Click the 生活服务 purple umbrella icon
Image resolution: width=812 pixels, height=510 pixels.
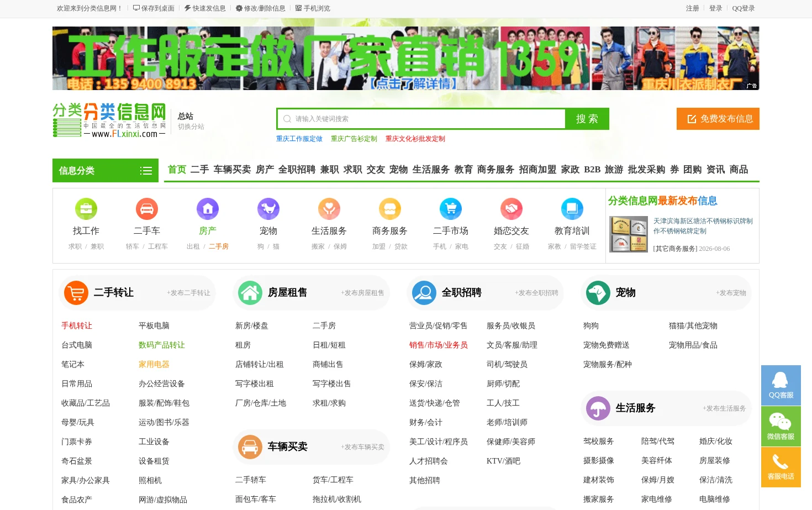click(598, 408)
